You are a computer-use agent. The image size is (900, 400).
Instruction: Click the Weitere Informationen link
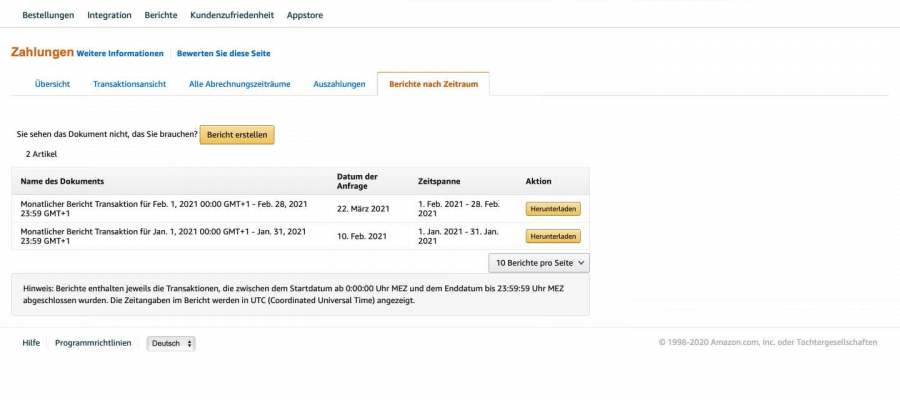[120, 53]
